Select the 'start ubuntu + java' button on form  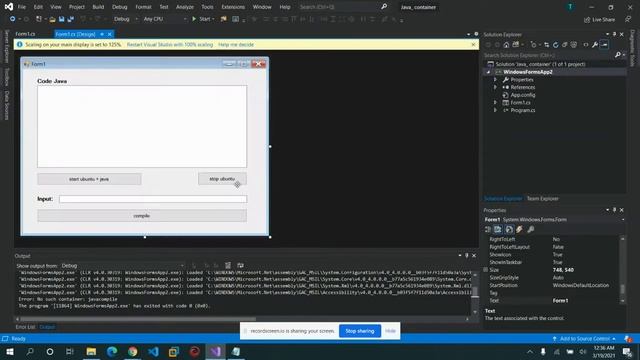pos(89,179)
